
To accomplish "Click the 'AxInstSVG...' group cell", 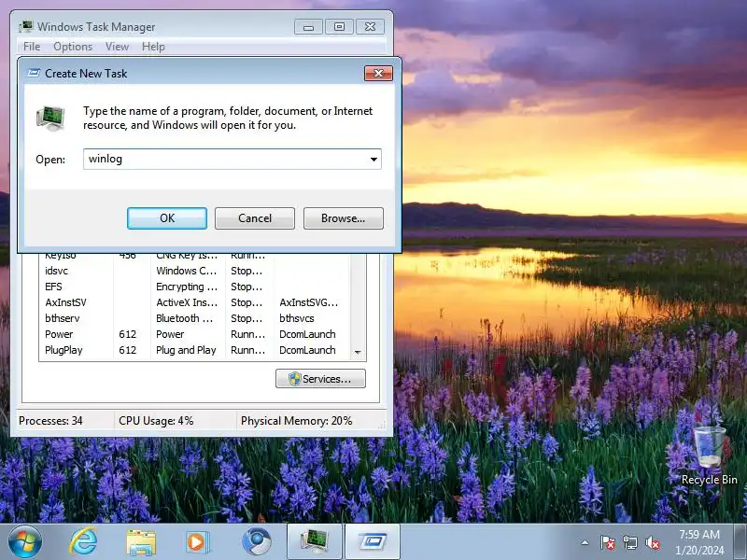I will pos(309,302).
